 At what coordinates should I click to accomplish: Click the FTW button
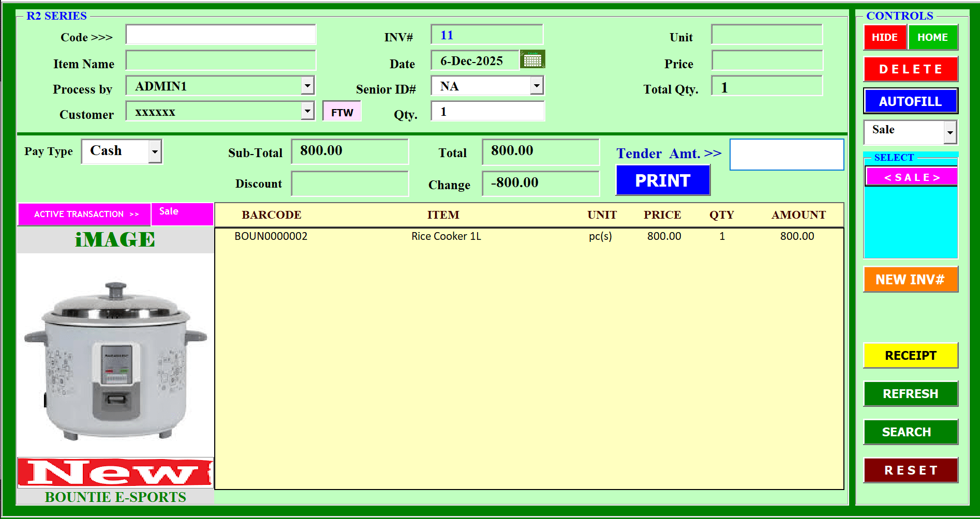click(x=342, y=112)
